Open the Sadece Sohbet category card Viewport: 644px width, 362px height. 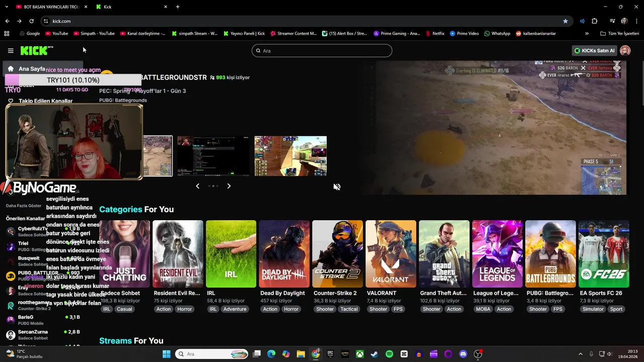tap(124, 254)
